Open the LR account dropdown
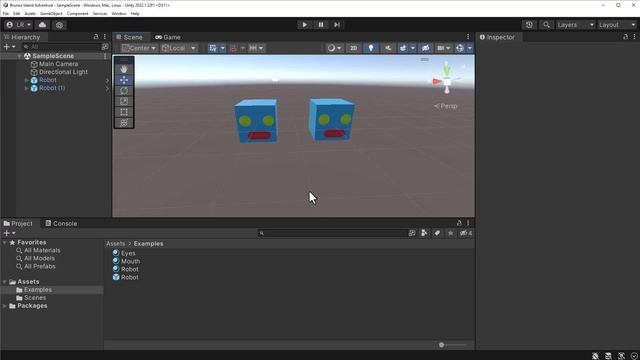Viewport: 640px width, 360px height. [x=18, y=25]
